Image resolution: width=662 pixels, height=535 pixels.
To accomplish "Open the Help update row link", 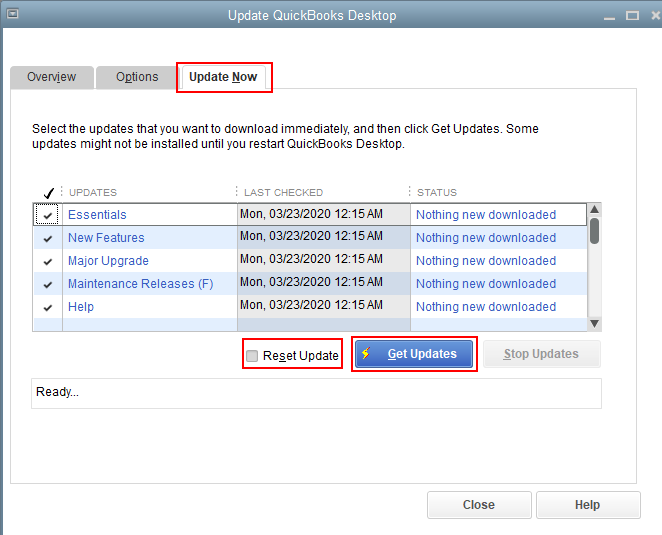I will (81, 307).
